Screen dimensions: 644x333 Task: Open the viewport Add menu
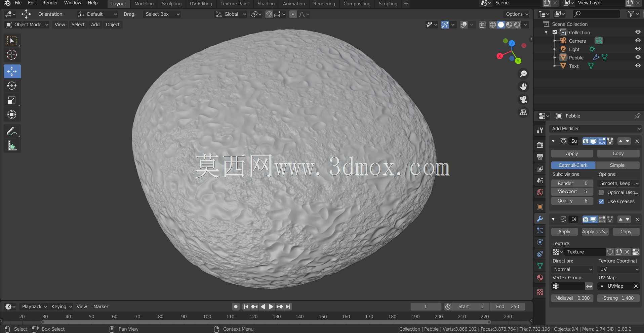tap(95, 25)
